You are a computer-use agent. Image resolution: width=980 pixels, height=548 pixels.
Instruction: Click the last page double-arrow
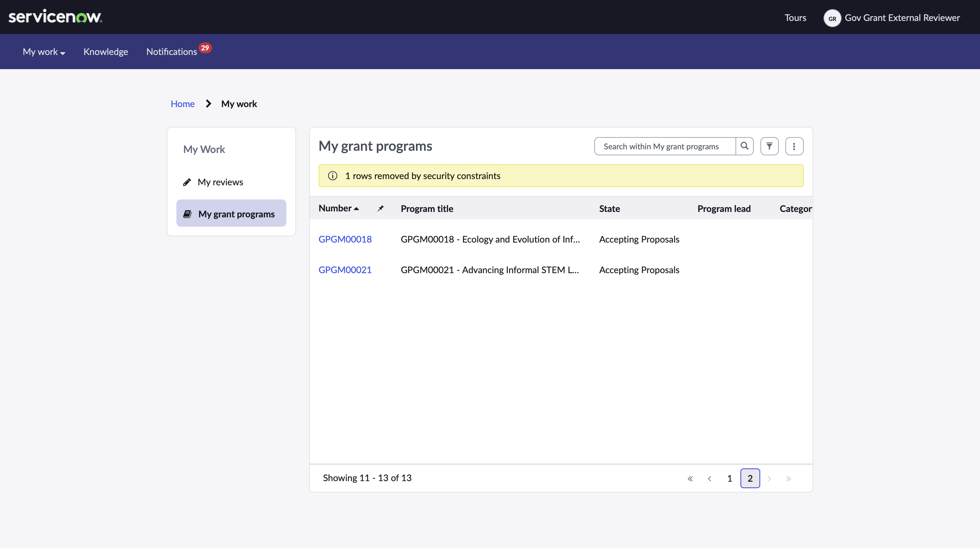click(x=788, y=479)
